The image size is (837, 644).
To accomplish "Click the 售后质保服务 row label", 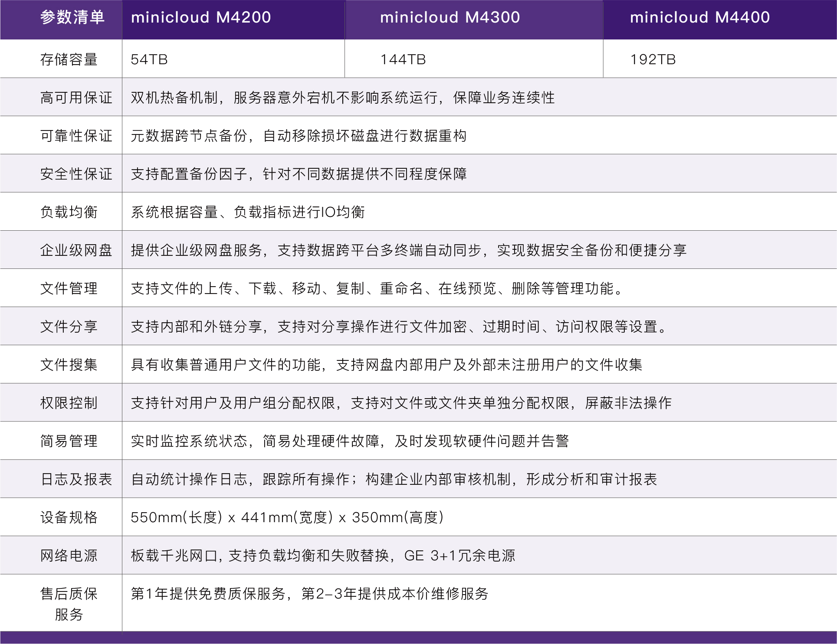I will tap(69, 604).
